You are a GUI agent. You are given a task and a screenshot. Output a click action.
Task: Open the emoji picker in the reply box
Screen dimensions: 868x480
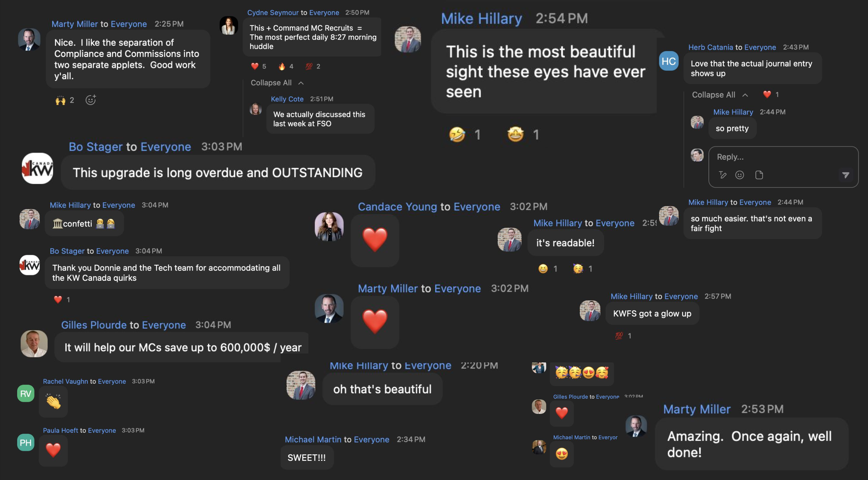coord(740,175)
